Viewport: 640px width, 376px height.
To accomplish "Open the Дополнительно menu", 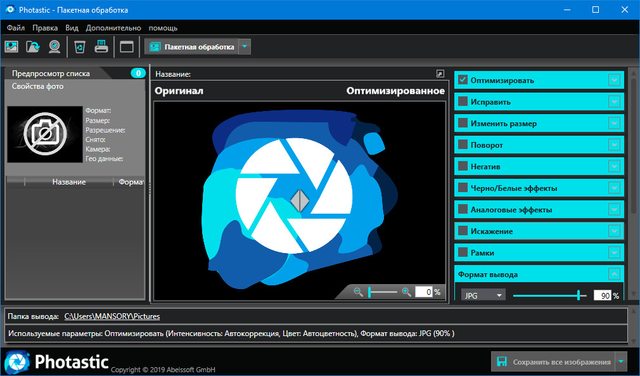I will [113, 28].
